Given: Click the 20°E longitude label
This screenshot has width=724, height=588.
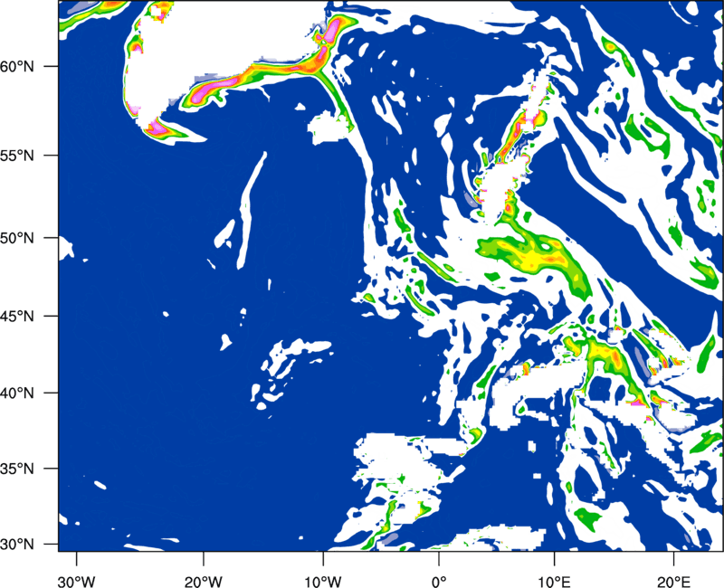Looking at the screenshot, I should coord(673,582).
